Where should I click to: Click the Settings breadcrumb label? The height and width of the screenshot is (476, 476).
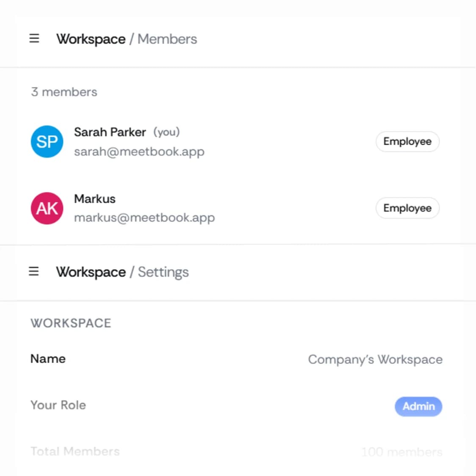(x=163, y=272)
